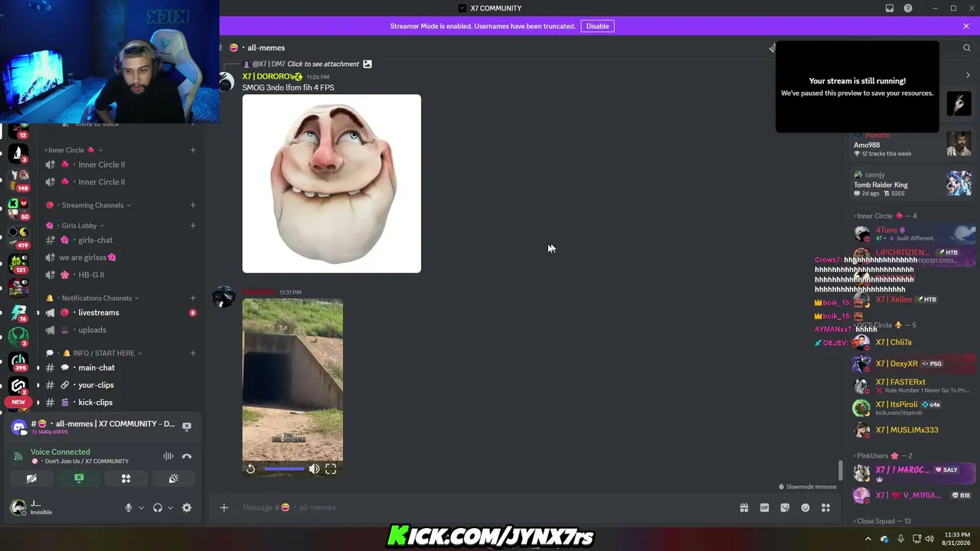Replay the video attachment
Viewport: 980px width, 551px height.
coord(250,469)
